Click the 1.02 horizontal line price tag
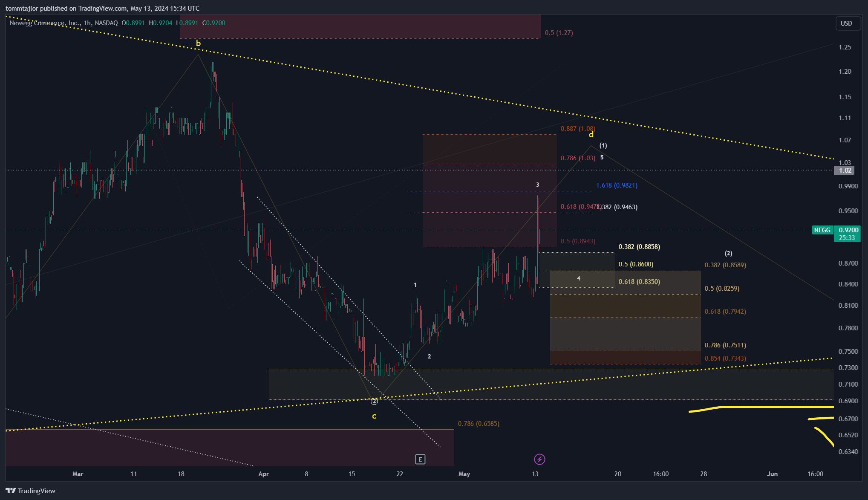 [845, 171]
